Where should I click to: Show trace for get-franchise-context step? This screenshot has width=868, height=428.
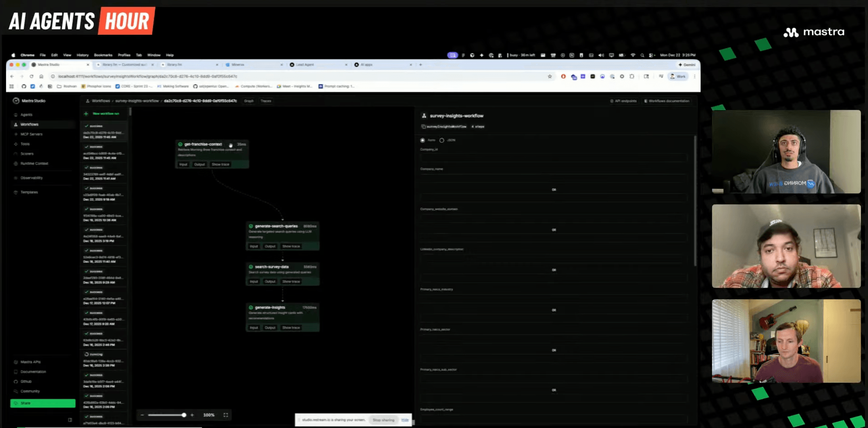point(220,164)
